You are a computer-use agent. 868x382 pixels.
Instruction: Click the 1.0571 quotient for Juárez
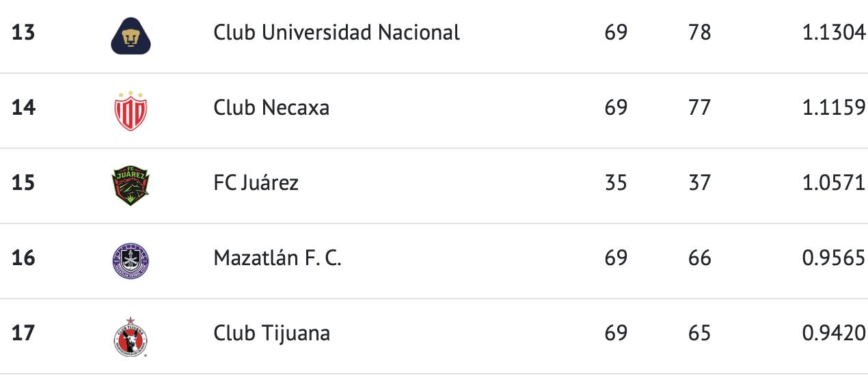(834, 183)
